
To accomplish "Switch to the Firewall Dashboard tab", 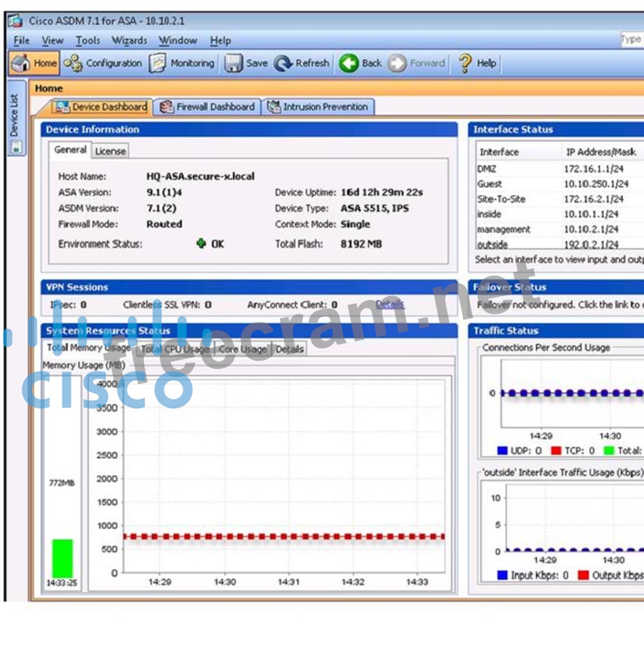I will click(208, 107).
